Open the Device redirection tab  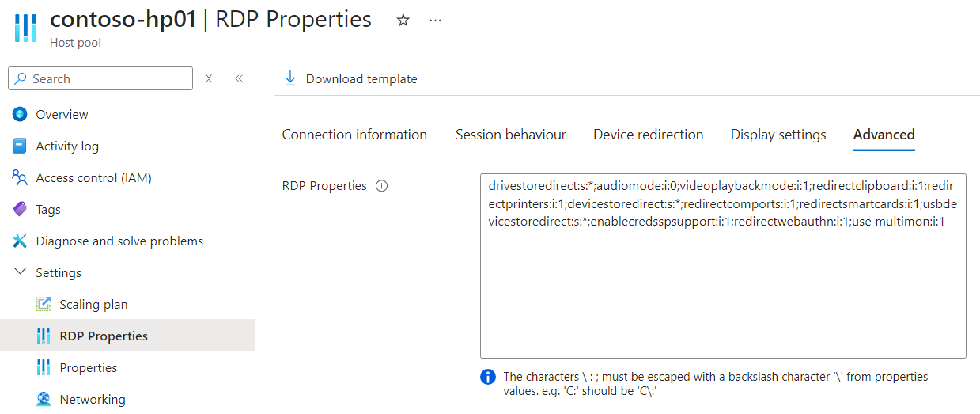pyautogui.click(x=648, y=135)
